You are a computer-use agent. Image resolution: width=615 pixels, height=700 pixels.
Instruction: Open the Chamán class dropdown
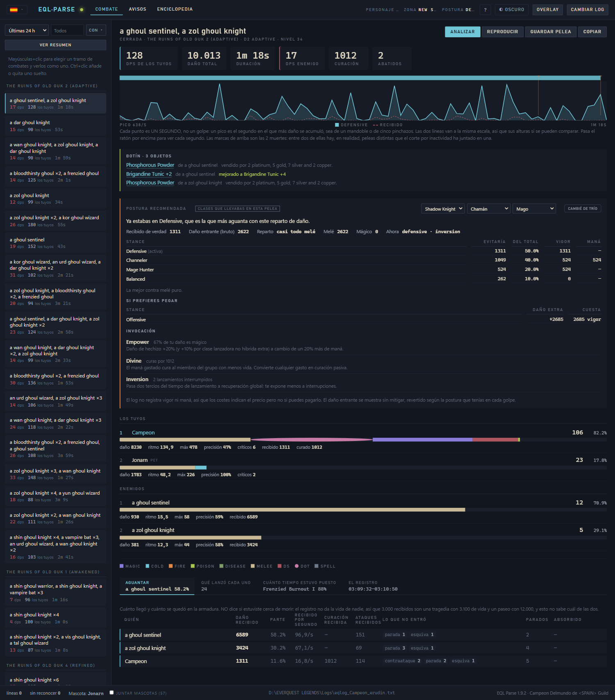(x=490, y=209)
